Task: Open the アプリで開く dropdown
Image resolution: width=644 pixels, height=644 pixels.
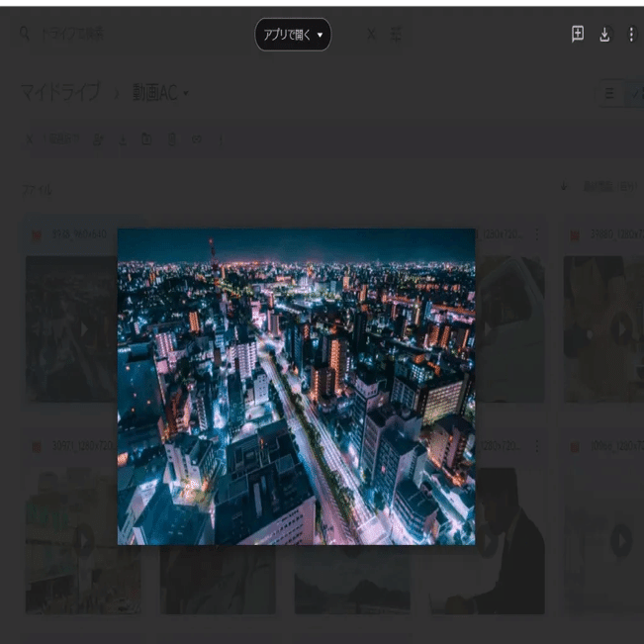Action: [293, 35]
